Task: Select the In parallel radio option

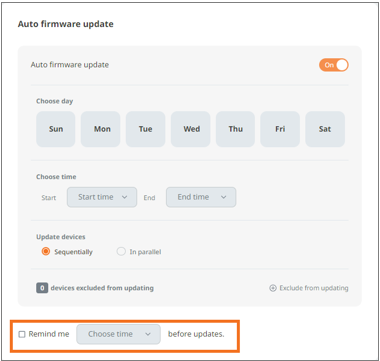Action: (121, 252)
